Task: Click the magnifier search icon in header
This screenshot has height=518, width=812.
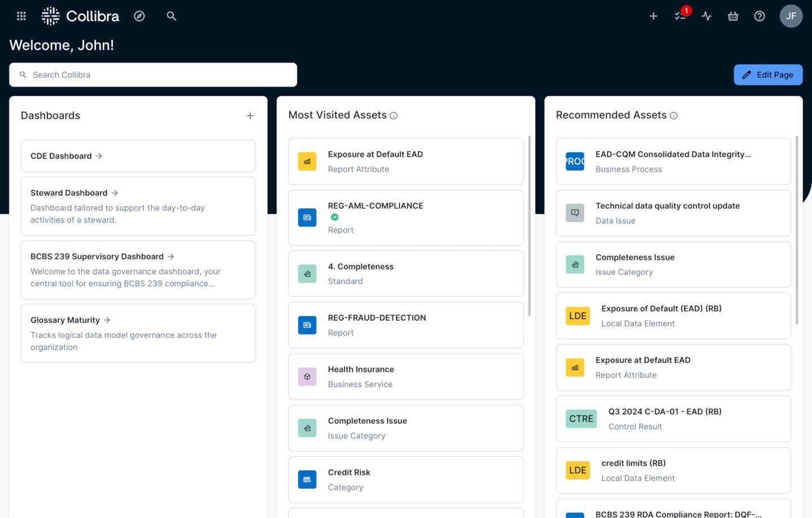Action: 171,16
